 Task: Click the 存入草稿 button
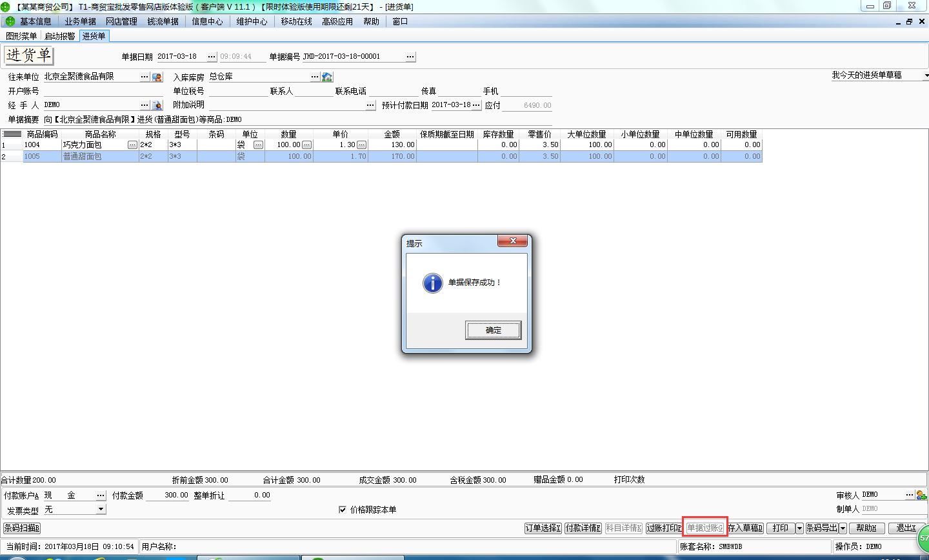pos(745,528)
